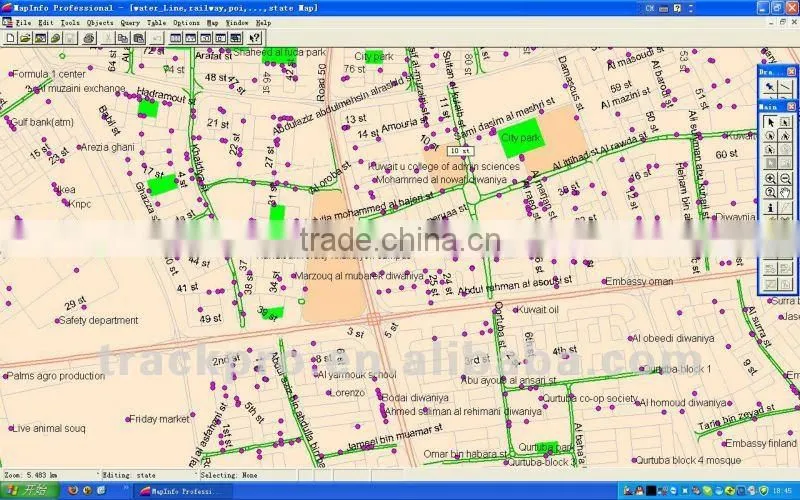This screenshot has width=800, height=500.
Task: Click the Copy icon in the toolbar
Action: 123,38
